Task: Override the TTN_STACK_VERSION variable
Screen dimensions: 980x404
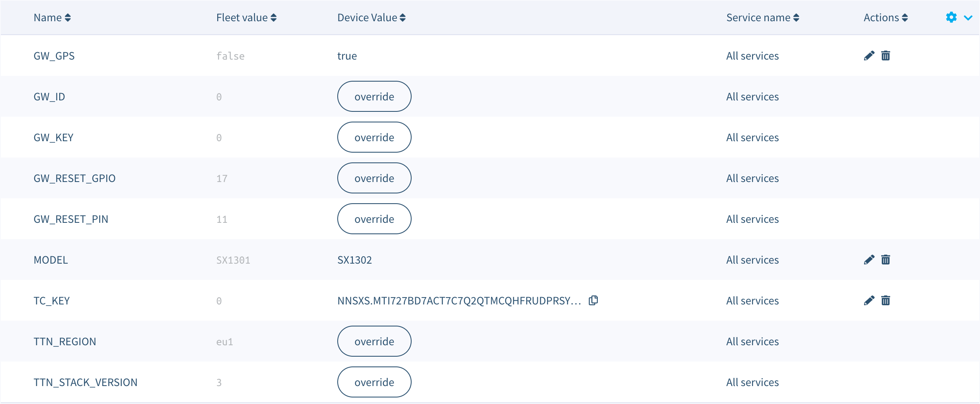Action: tap(374, 382)
